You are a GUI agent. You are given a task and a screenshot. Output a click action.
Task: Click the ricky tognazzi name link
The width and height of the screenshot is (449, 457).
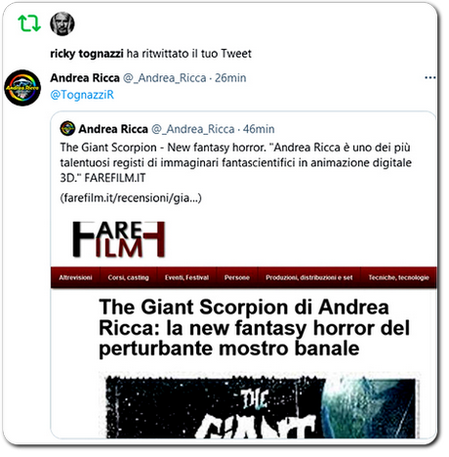87,53
